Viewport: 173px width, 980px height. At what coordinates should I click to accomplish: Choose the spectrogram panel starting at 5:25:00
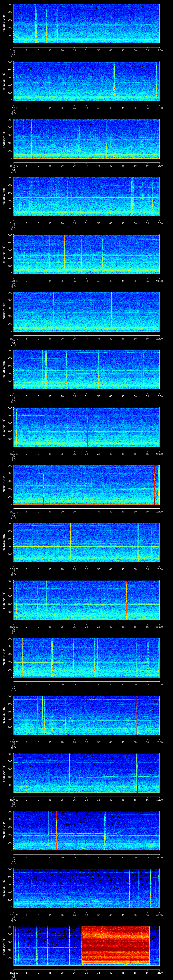tap(86, 543)
